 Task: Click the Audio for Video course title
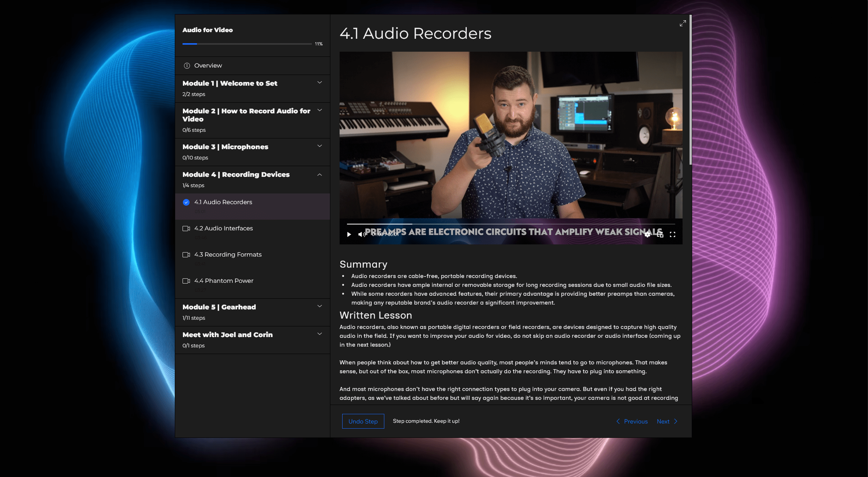(208, 30)
